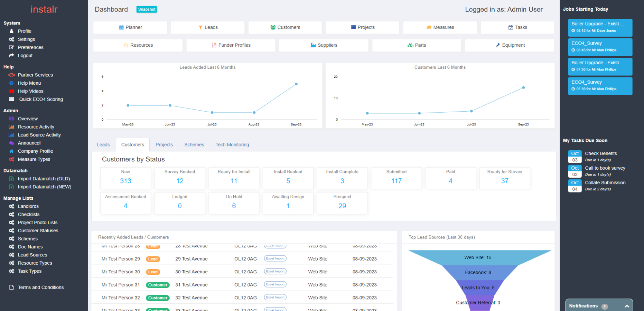644x311 pixels.
Task: Open the Tech Monitoring tab
Action: click(232, 145)
